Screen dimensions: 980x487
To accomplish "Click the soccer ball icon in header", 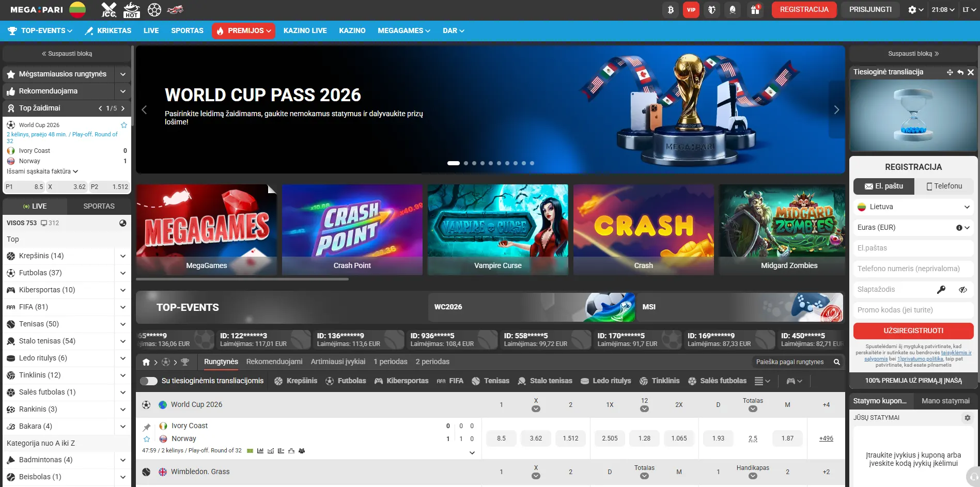I will tap(154, 10).
